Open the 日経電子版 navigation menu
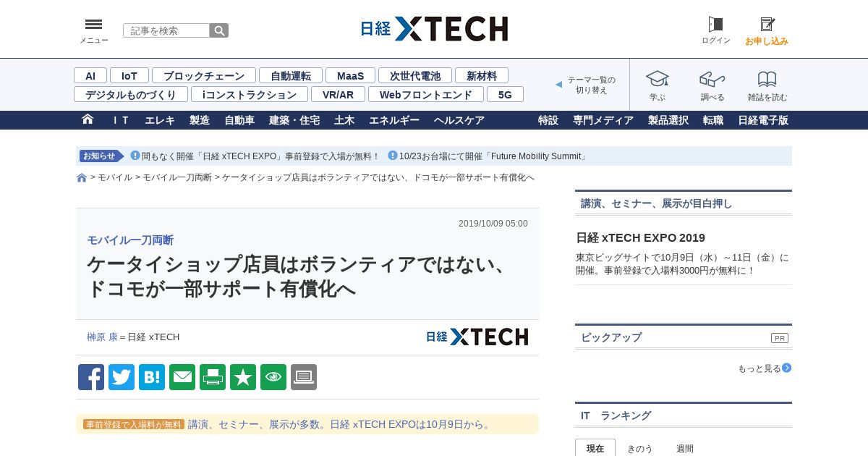The width and height of the screenshot is (868, 456). pos(763,120)
